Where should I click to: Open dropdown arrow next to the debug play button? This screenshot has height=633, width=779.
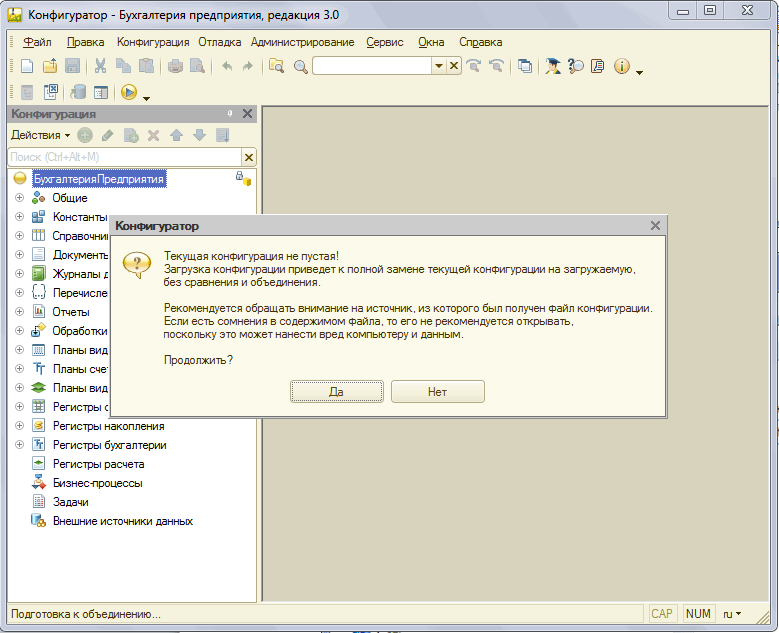tap(146, 98)
